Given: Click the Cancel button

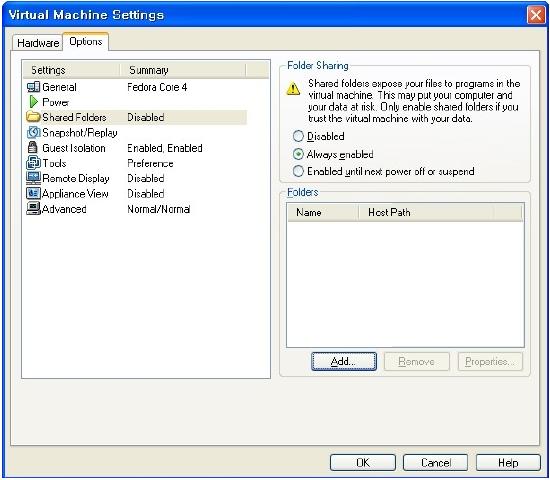Looking at the screenshot, I should pyautogui.click(x=436, y=462).
